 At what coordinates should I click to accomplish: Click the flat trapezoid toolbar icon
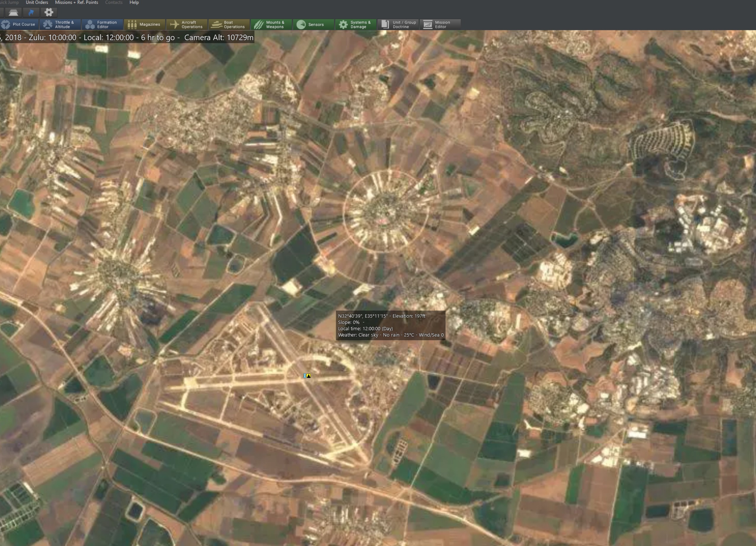[x=13, y=12]
